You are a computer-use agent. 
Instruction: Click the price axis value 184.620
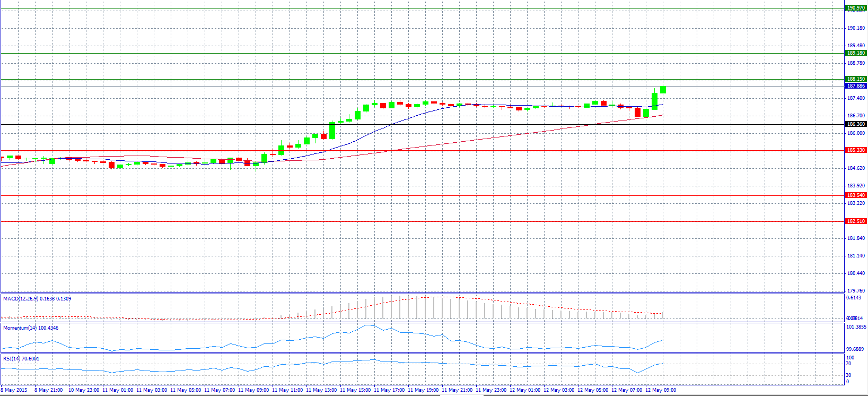tap(856, 168)
